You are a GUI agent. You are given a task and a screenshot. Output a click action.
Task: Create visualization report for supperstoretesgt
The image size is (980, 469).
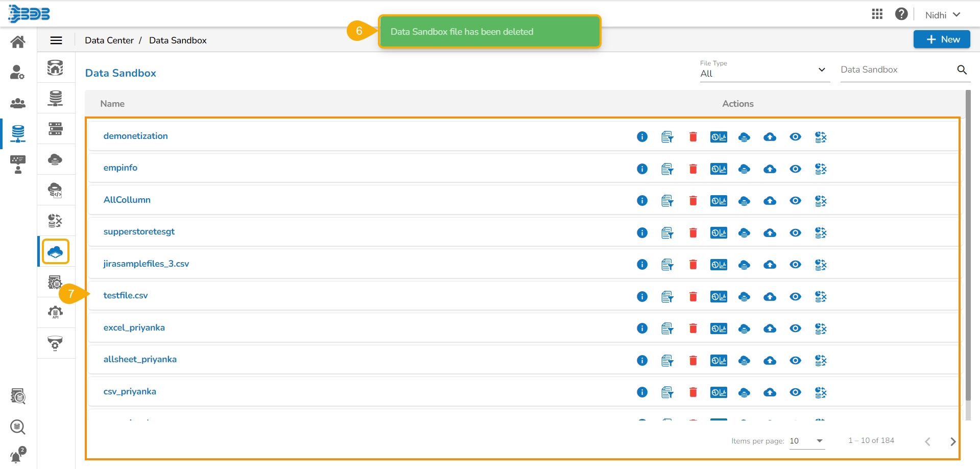(719, 233)
